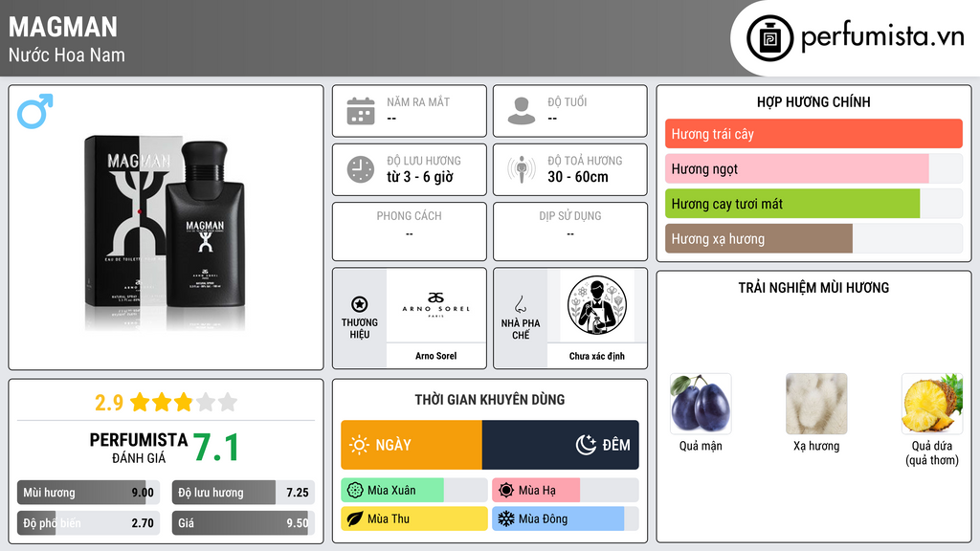Click the person icon beside Độ tuổi
Image resolution: width=980 pixels, height=551 pixels.
[522, 111]
